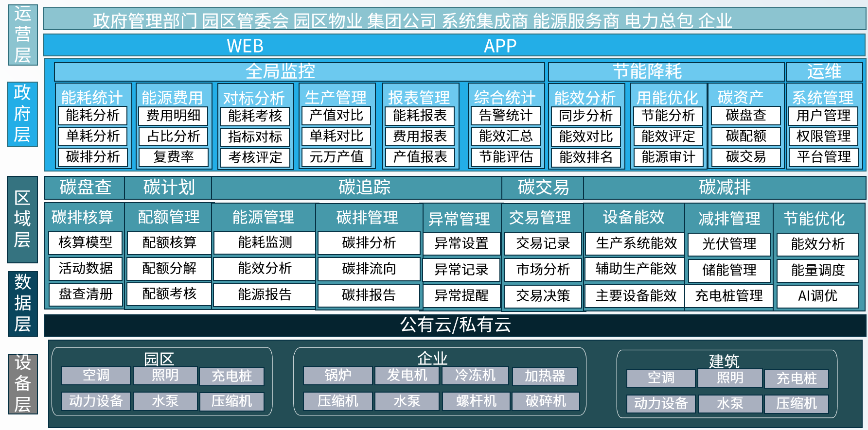Select the 节能降耗 section header
This screenshot has height=430, width=868.
(666, 71)
